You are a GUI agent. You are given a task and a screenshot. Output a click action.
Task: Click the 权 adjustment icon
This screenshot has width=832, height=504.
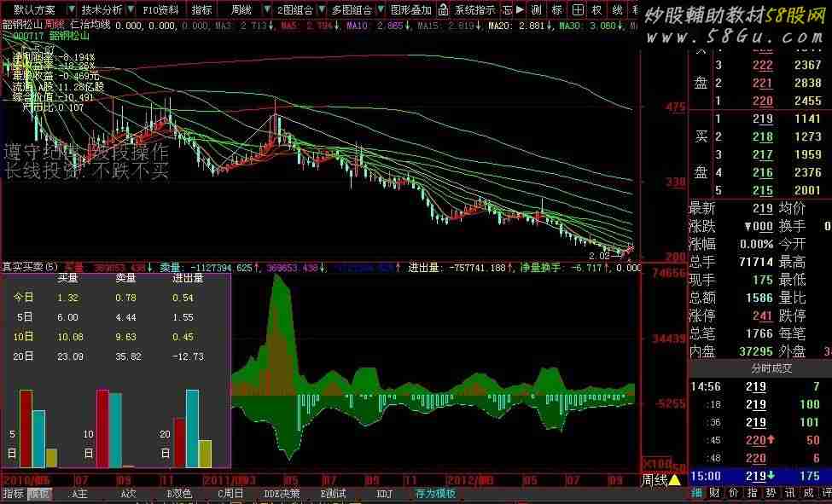click(597, 9)
